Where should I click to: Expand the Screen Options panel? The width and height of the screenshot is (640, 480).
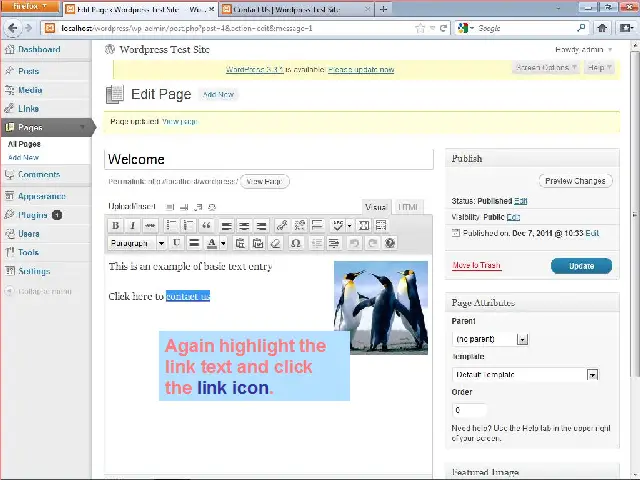pyautogui.click(x=545, y=67)
